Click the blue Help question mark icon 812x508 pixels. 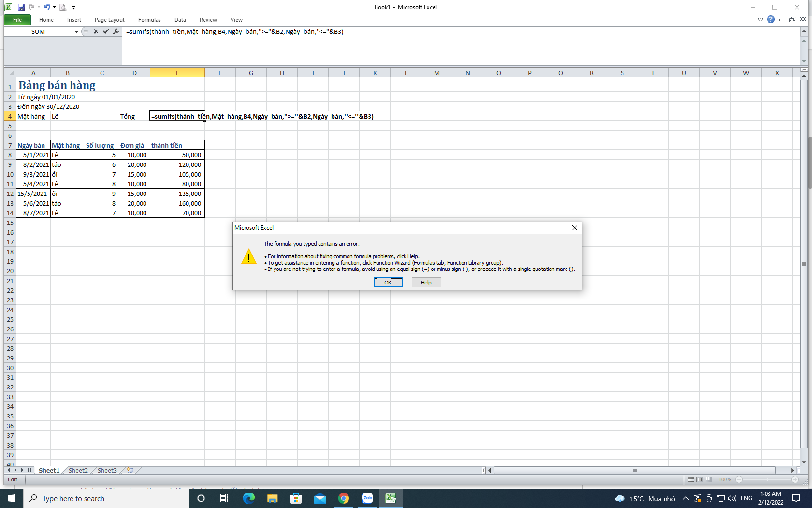(x=771, y=19)
